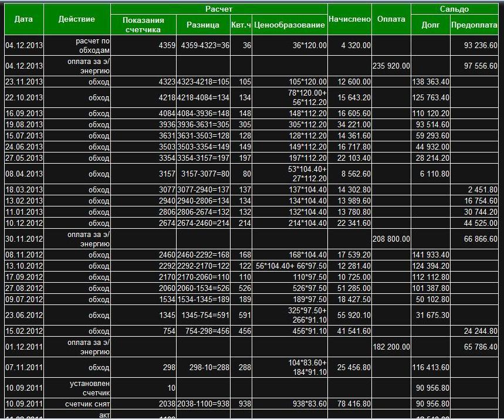
Task: Click the Действие column header
Action: [77, 19]
